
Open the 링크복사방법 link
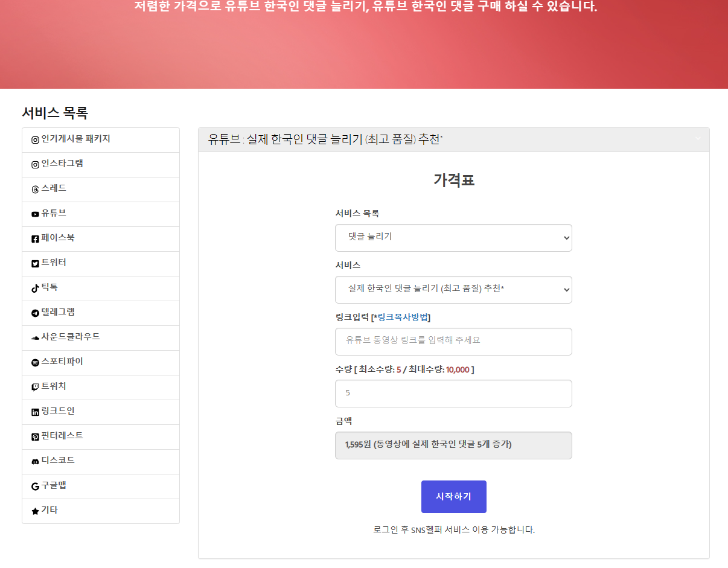(403, 318)
